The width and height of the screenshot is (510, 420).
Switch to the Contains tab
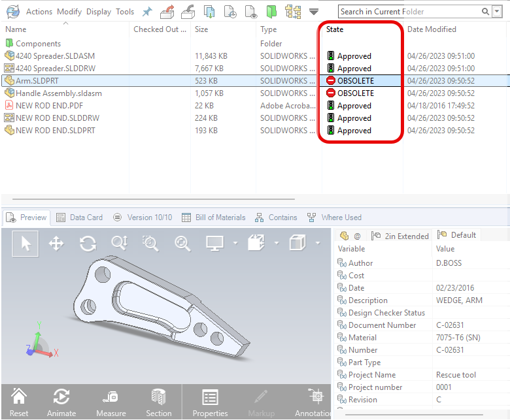(276, 218)
